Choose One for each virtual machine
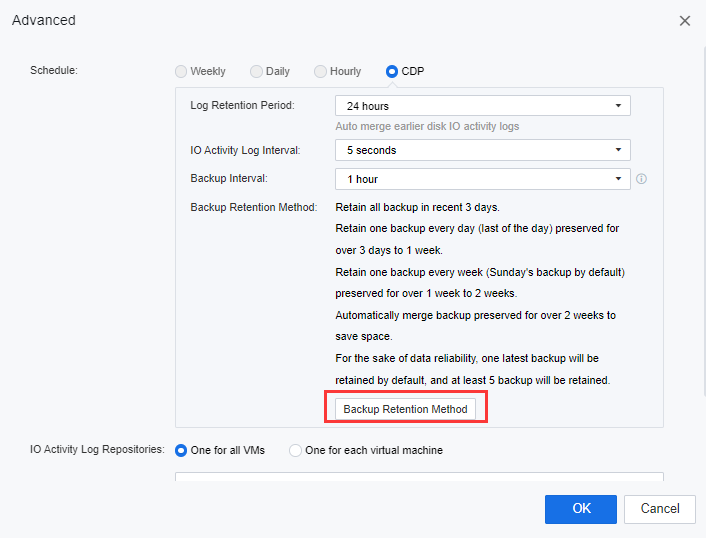 pyautogui.click(x=295, y=450)
